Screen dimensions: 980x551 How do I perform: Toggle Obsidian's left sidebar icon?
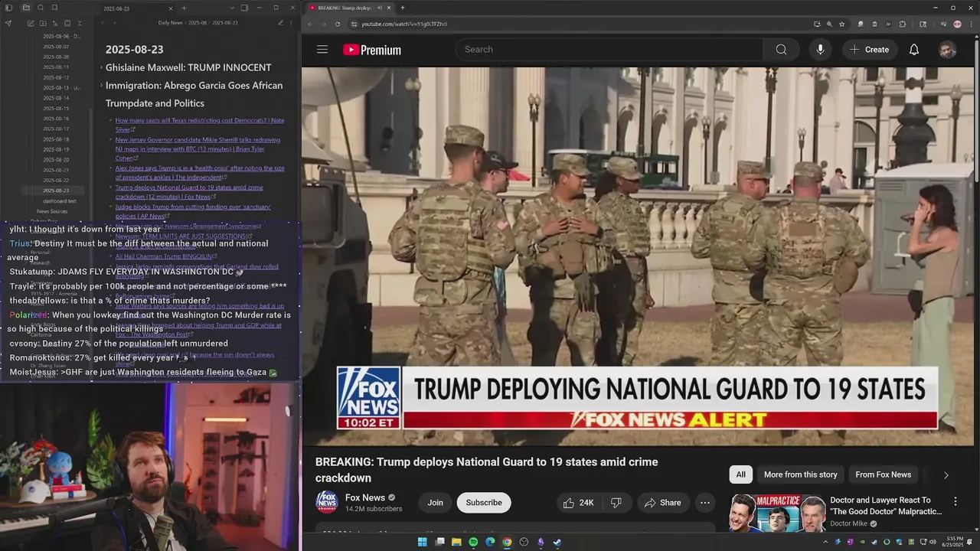(x=8, y=8)
